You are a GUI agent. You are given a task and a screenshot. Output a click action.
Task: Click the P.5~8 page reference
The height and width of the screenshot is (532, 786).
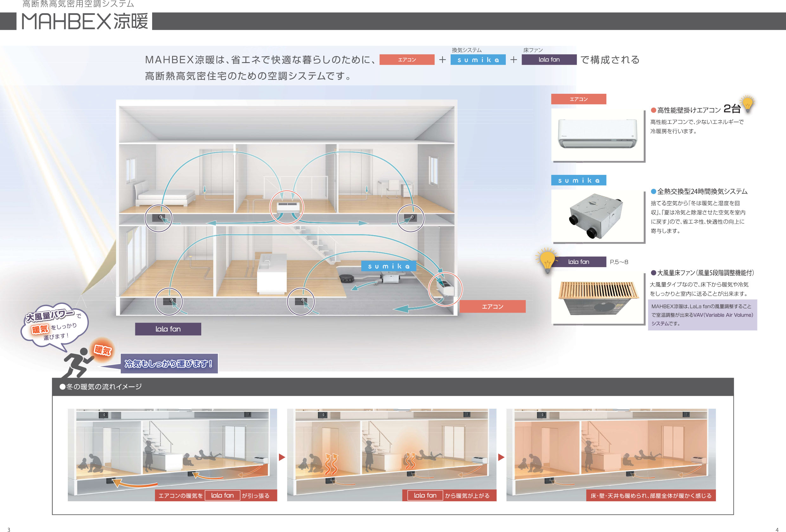tap(619, 262)
